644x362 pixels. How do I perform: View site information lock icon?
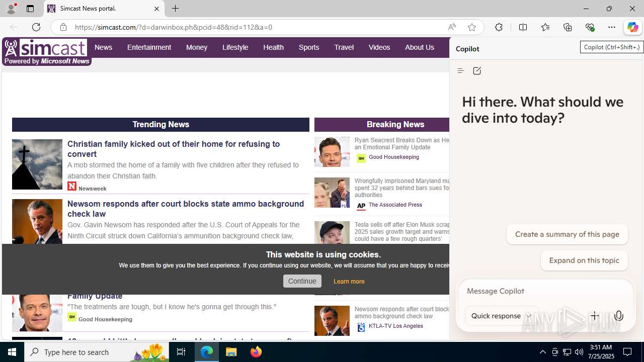coord(63,27)
